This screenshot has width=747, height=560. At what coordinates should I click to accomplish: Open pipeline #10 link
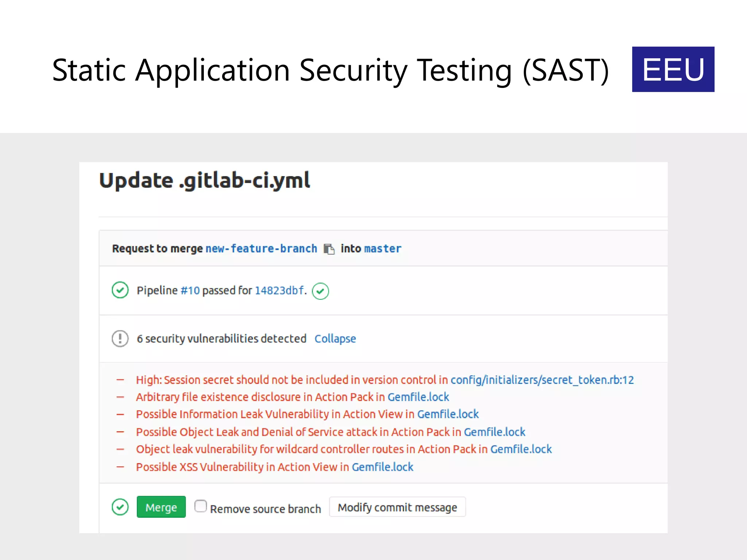click(x=190, y=291)
